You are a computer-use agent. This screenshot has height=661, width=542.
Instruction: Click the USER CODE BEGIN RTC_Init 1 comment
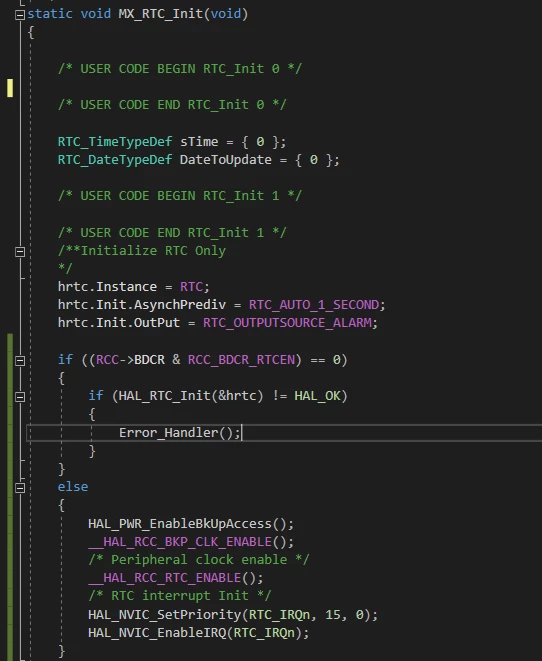point(180,196)
